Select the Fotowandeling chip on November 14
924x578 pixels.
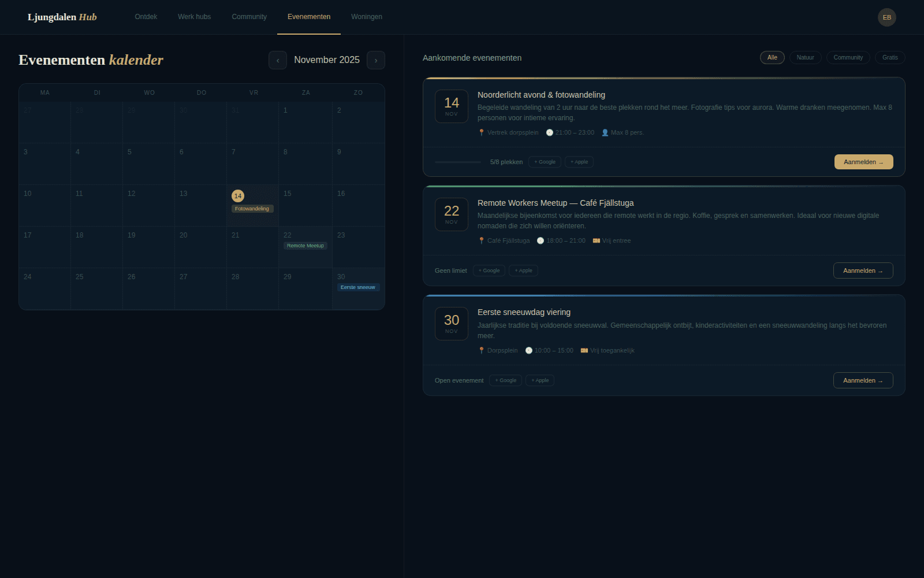[x=252, y=209]
